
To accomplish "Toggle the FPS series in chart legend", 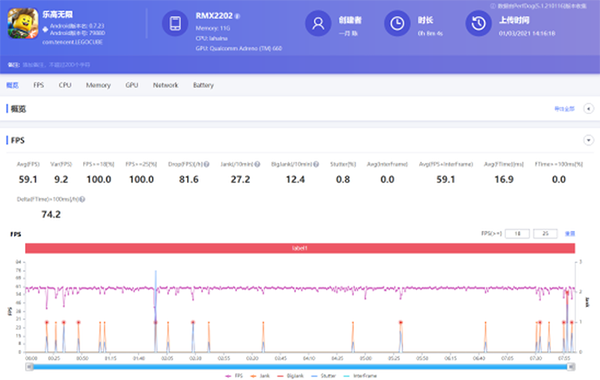I will point(234,376).
